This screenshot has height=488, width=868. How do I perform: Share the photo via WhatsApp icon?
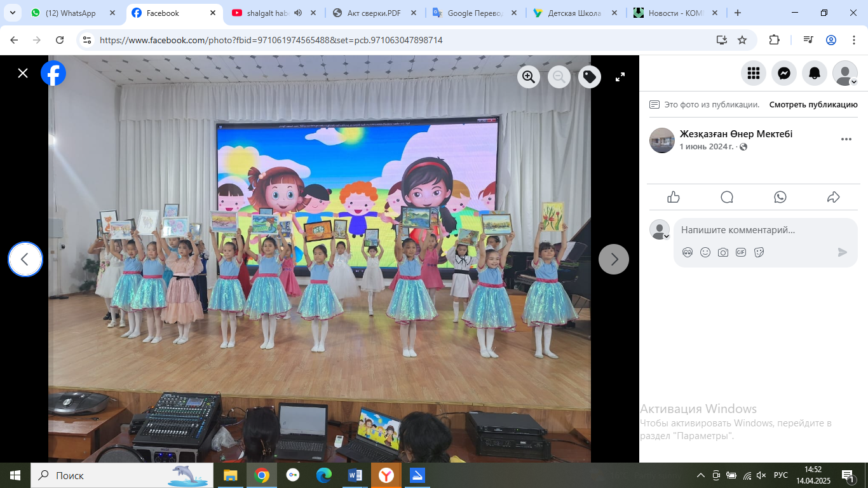pos(780,197)
